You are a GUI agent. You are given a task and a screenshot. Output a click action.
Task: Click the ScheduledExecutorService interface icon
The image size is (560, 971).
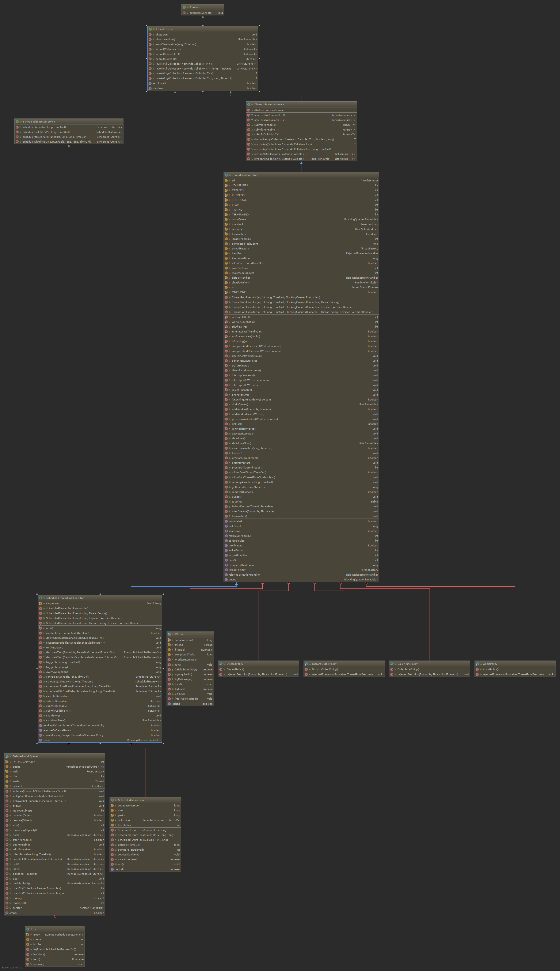click(x=17, y=122)
